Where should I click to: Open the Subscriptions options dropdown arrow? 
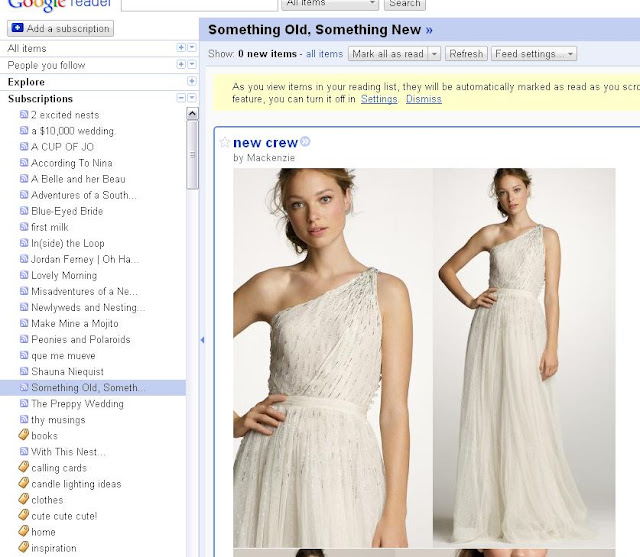192,98
